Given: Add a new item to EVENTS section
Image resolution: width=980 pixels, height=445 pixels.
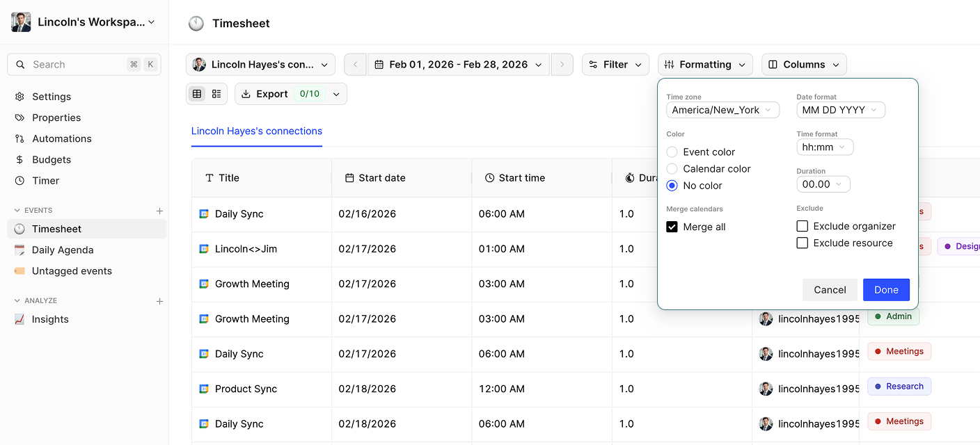Looking at the screenshot, I should pos(159,210).
